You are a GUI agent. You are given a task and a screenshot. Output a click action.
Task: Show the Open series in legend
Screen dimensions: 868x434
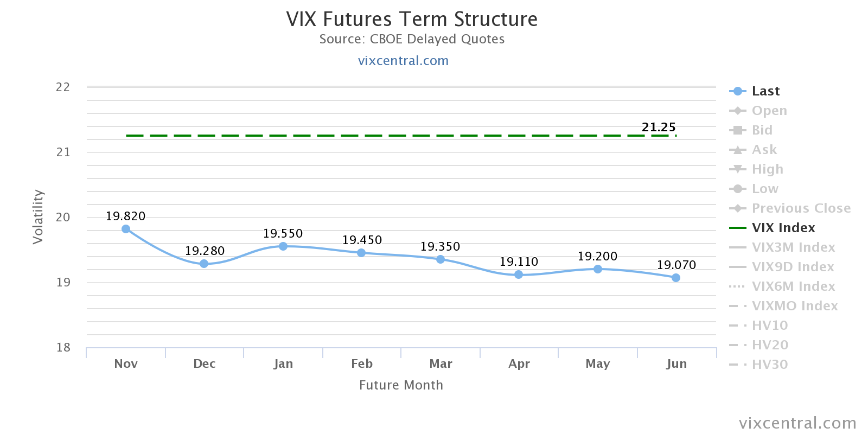(x=769, y=111)
